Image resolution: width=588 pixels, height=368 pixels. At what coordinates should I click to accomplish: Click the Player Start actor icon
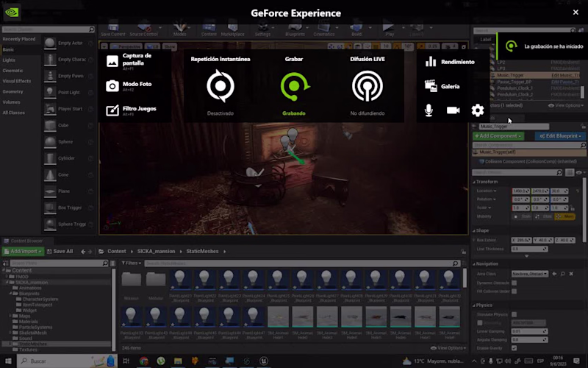click(50, 108)
